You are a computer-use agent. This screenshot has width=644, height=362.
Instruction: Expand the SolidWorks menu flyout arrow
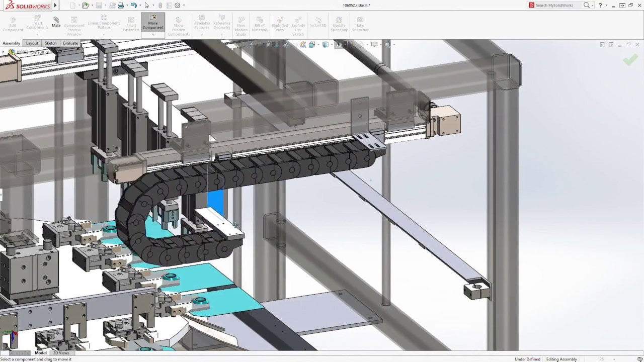click(55, 5)
